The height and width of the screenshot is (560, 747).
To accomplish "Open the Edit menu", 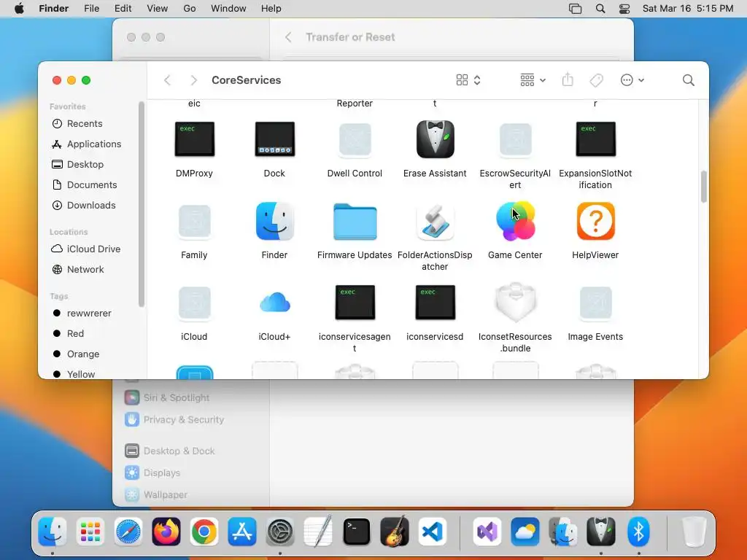I will 123,9.
